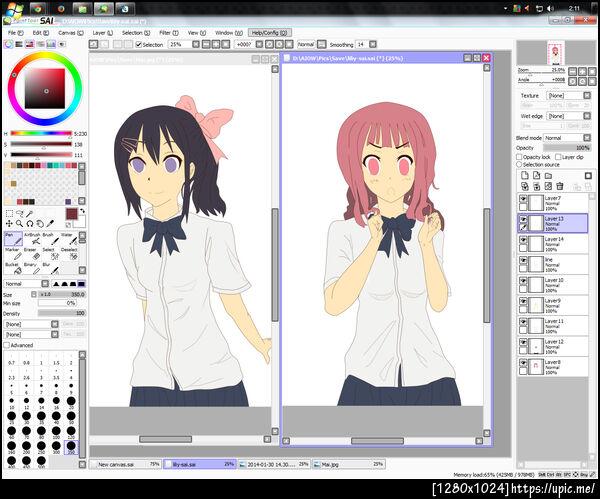Pick the lasso selection tool
Screen dimensions: 600x499
click(20, 214)
